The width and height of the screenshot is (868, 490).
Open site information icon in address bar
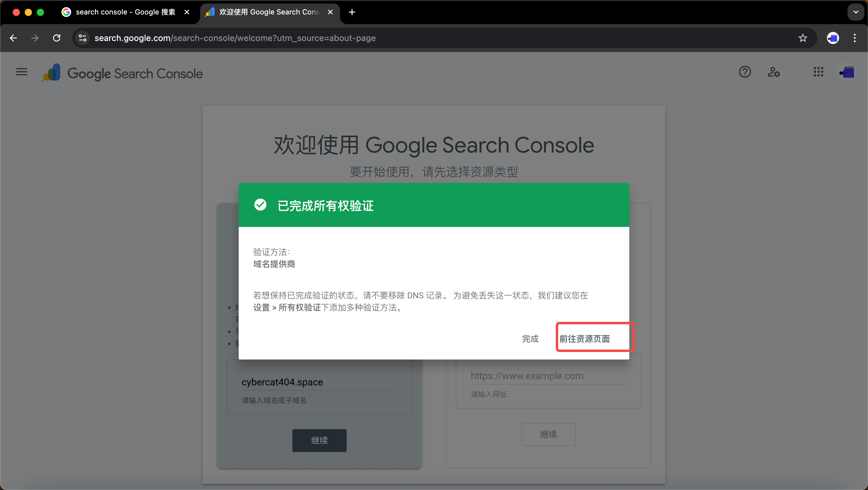coord(83,38)
